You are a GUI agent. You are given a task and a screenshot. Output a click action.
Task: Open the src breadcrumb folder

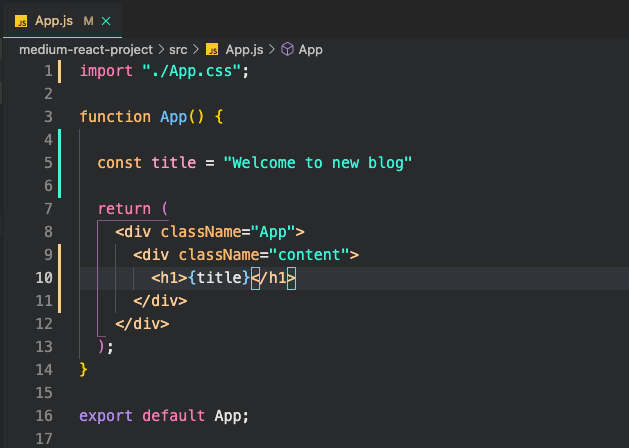point(178,50)
